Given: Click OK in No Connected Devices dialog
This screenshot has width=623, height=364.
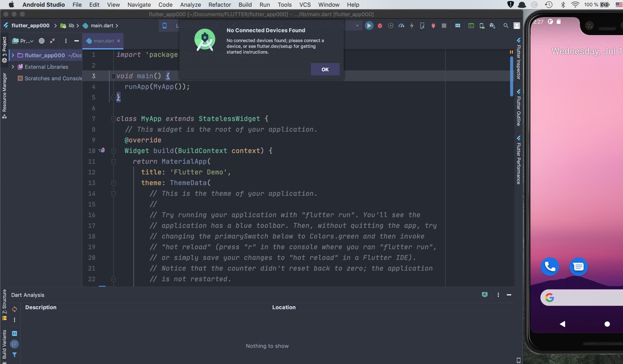Looking at the screenshot, I should (x=325, y=70).
